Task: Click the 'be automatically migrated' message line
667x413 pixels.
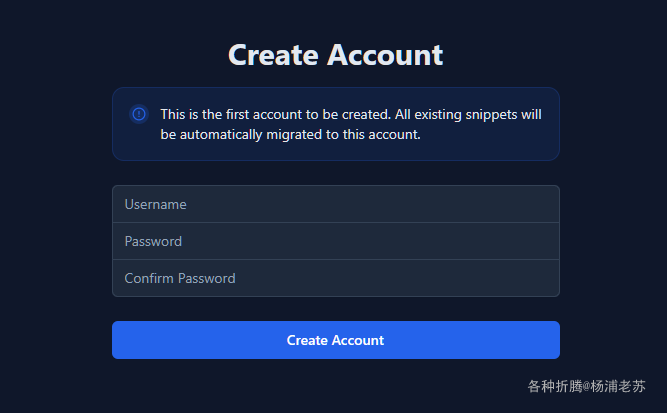Action: click(x=290, y=134)
